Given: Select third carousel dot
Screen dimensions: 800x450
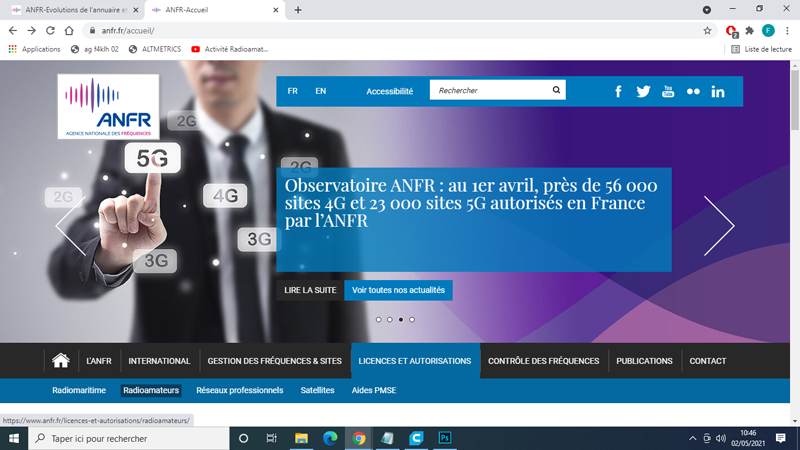Looking at the screenshot, I should [x=401, y=320].
